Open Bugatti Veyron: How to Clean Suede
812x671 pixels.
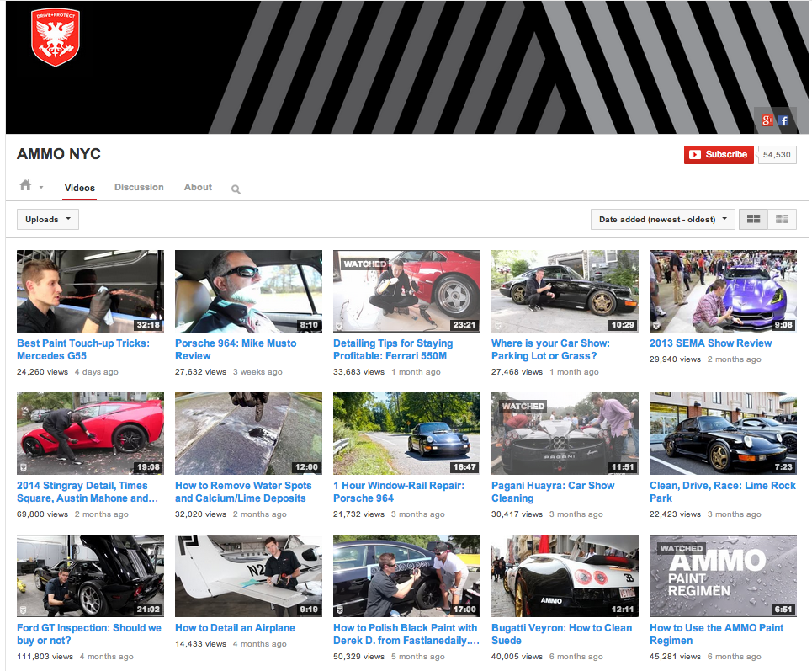click(x=562, y=634)
